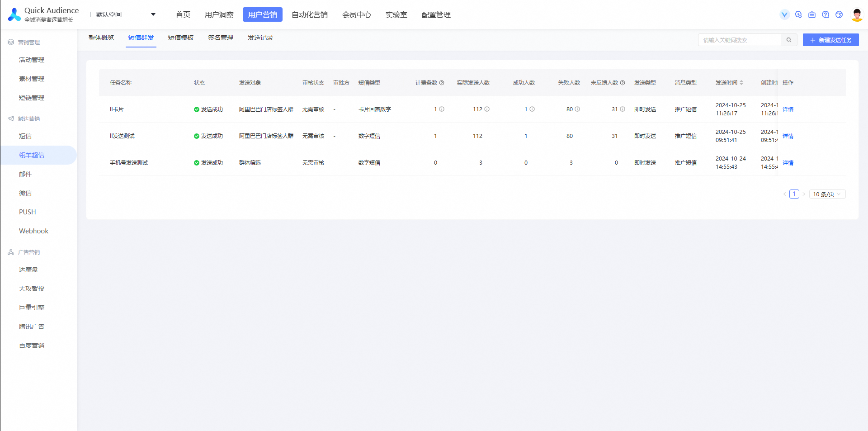Open the 默认空间 workspace dropdown

click(x=126, y=14)
